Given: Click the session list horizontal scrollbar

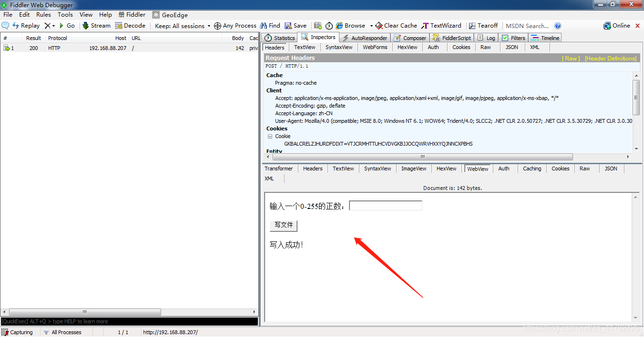Looking at the screenshot, I should [x=85, y=312].
